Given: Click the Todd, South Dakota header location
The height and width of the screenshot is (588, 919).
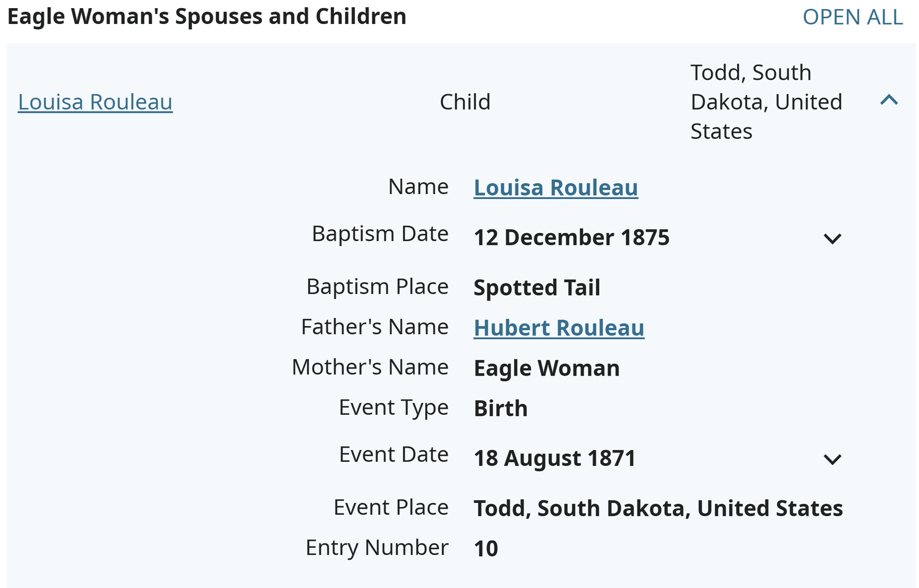Looking at the screenshot, I should click(x=766, y=102).
